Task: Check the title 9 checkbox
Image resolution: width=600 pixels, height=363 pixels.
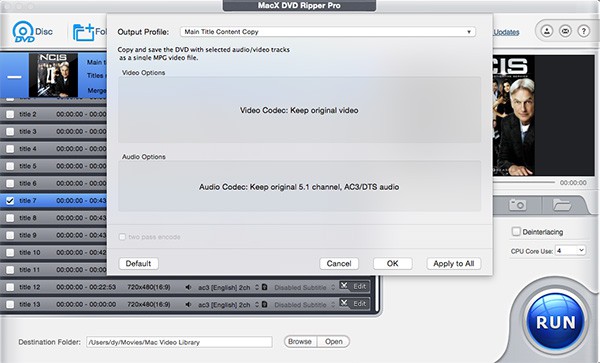Action: (10, 235)
